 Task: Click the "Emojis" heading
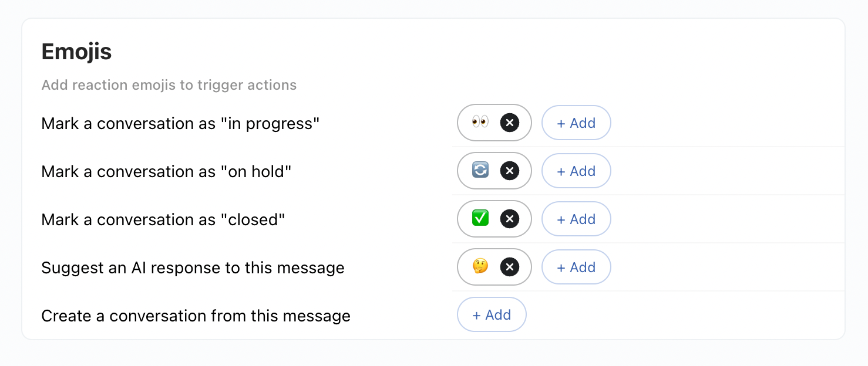pos(76,52)
